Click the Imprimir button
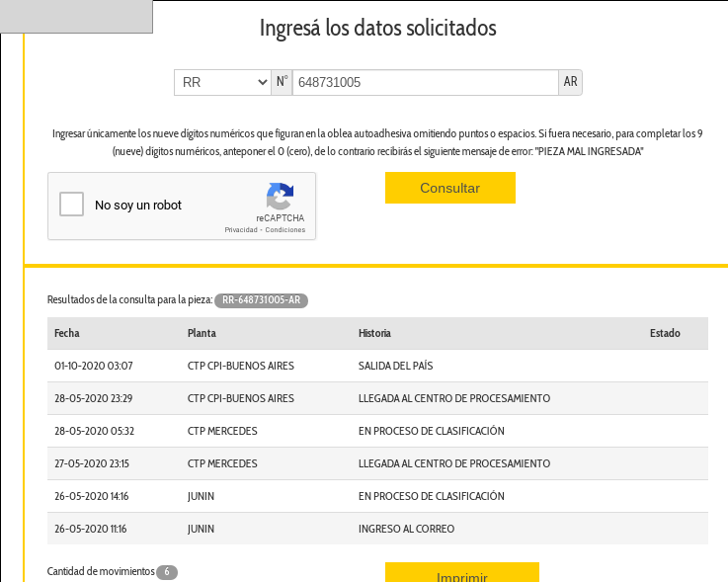Image resolution: width=728 pixels, height=582 pixels. pos(462,572)
